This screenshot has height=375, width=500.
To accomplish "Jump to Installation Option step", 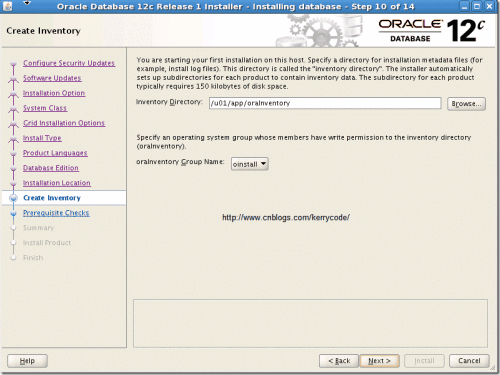I will coord(54,93).
